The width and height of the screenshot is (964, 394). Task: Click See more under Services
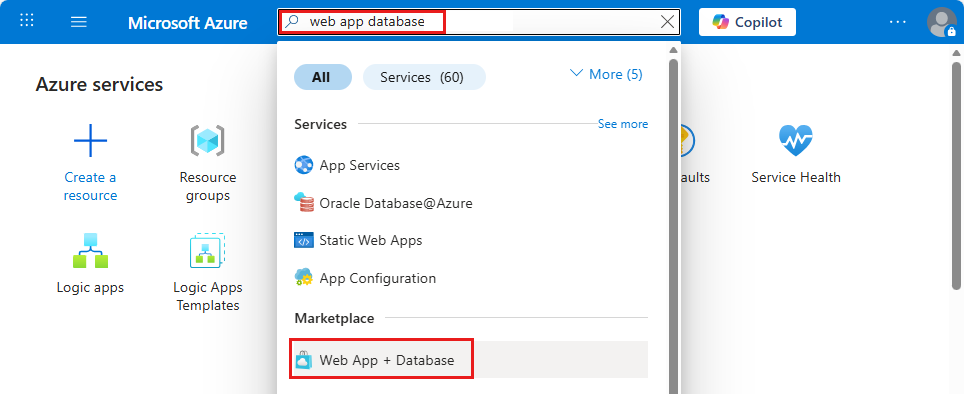pyautogui.click(x=623, y=124)
